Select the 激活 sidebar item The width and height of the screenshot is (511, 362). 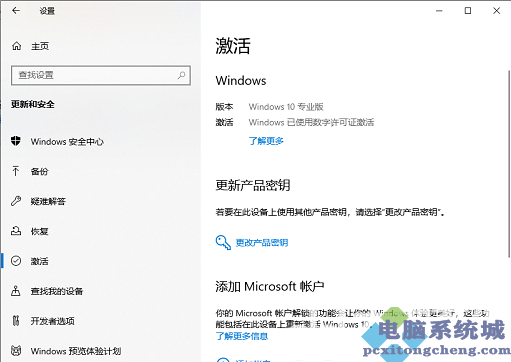(39, 261)
